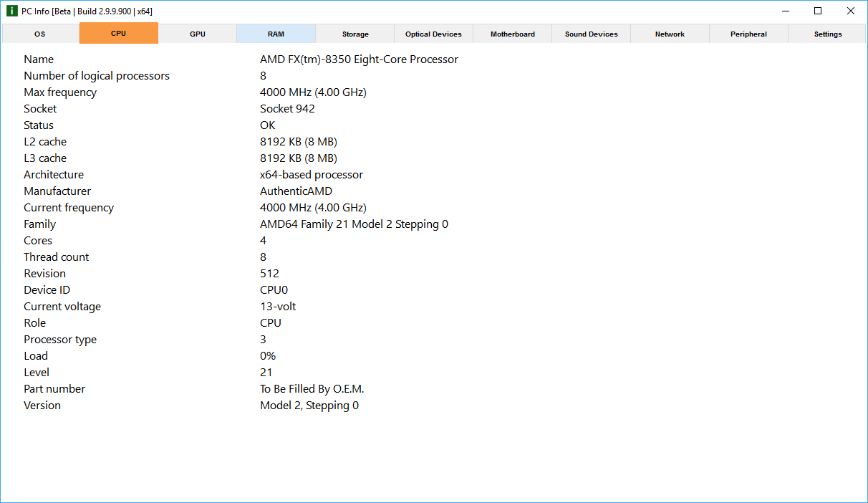868x503 pixels.
Task: Click the Current frequency label
Action: pyautogui.click(x=69, y=208)
